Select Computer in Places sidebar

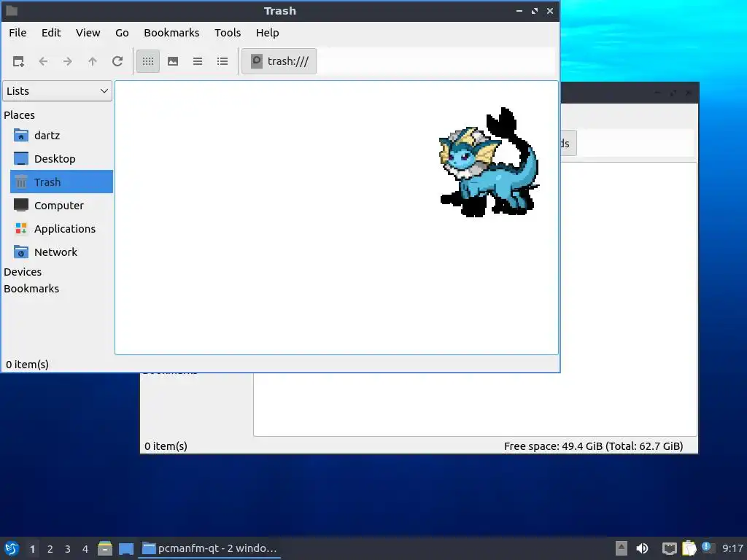(61, 205)
